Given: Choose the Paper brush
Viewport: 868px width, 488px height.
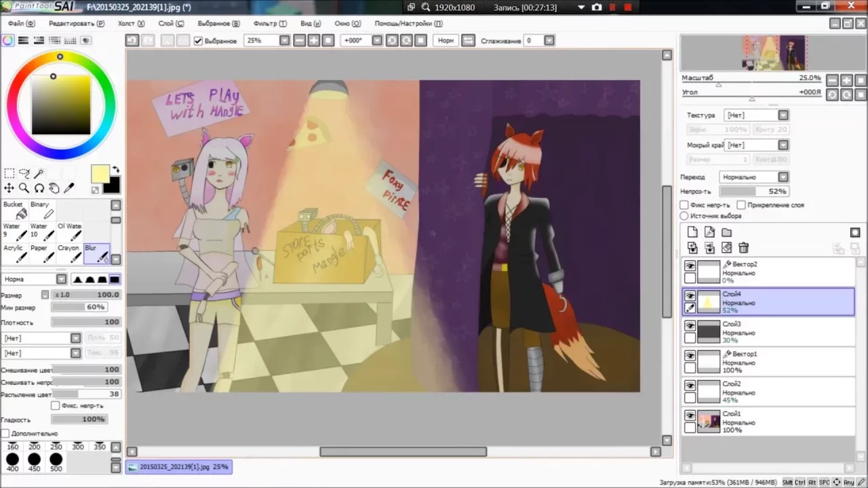Looking at the screenshot, I should pos(42,253).
